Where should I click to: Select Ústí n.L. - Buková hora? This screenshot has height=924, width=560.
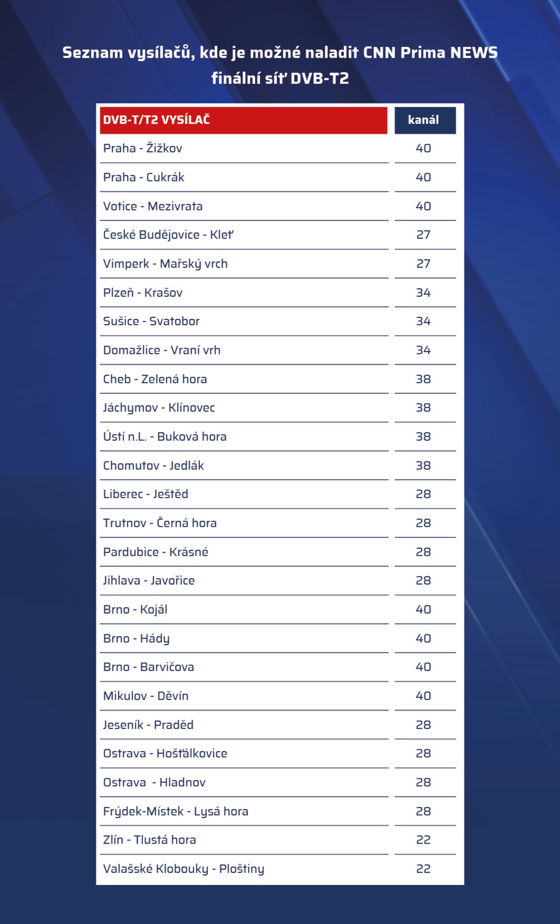[x=165, y=437]
